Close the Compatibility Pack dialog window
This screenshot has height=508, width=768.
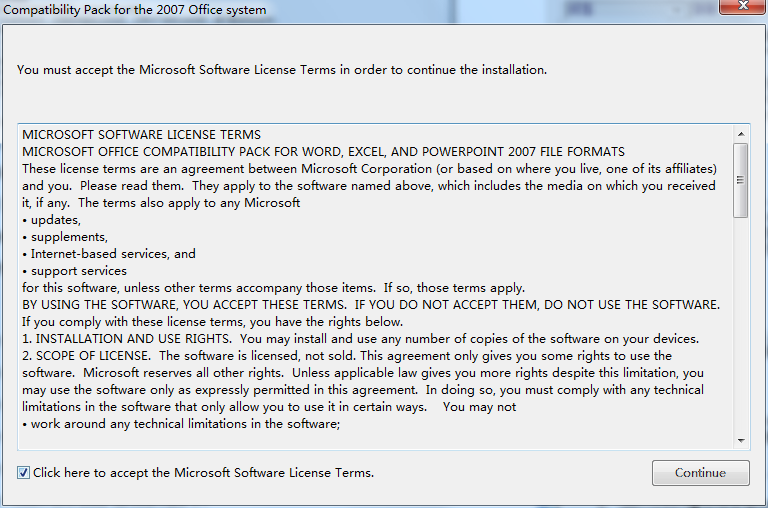[743, 8]
